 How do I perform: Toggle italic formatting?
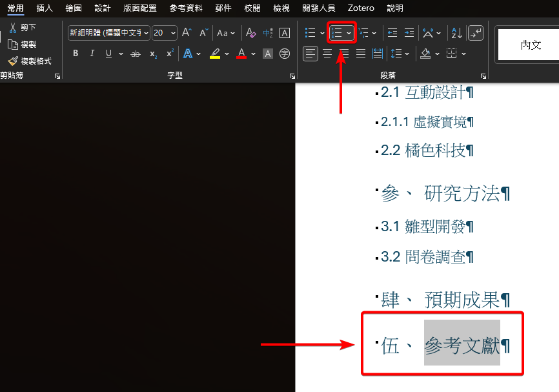tap(92, 54)
